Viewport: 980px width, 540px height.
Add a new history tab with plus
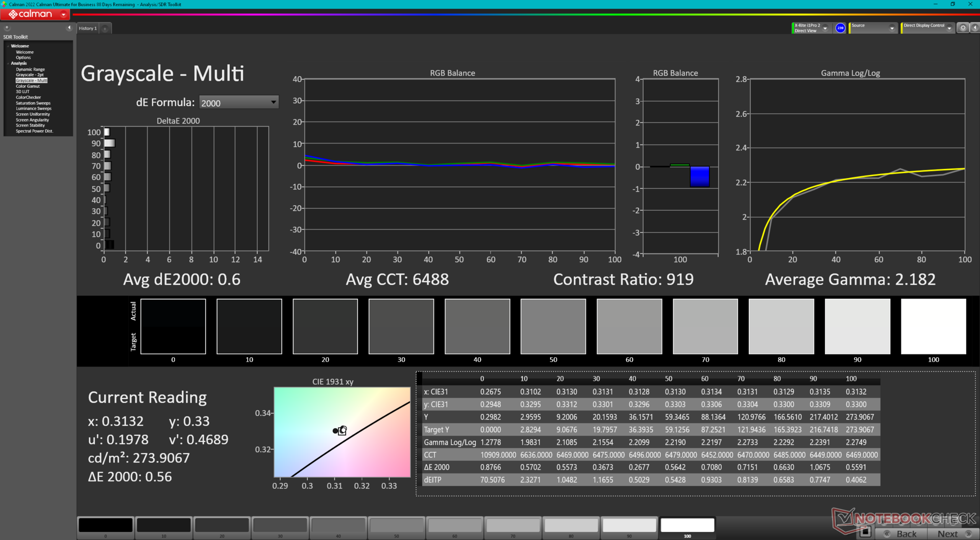point(105,29)
